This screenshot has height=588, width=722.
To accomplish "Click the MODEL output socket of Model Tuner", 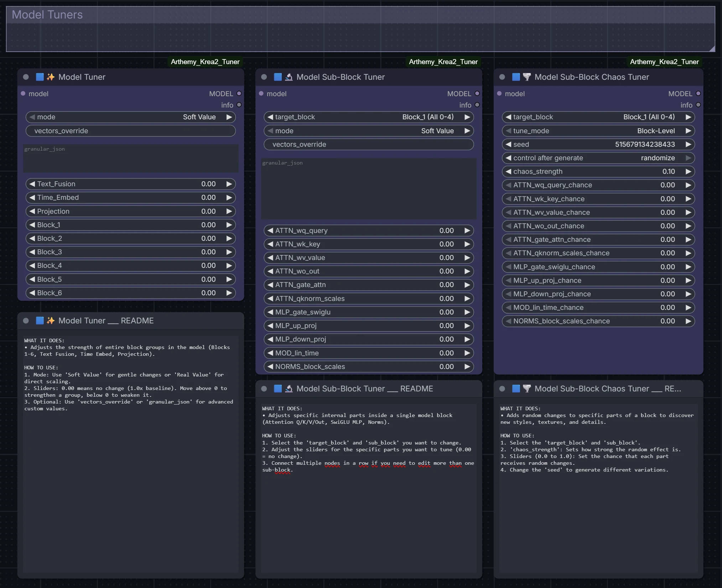I will (239, 93).
